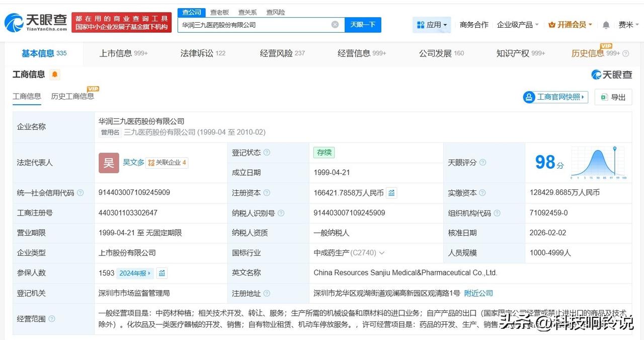Viewport: 644px width, 340px height.
Task: Click the 关联企业 4 badge
Action: pyautogui.click(x=167, y=162)
